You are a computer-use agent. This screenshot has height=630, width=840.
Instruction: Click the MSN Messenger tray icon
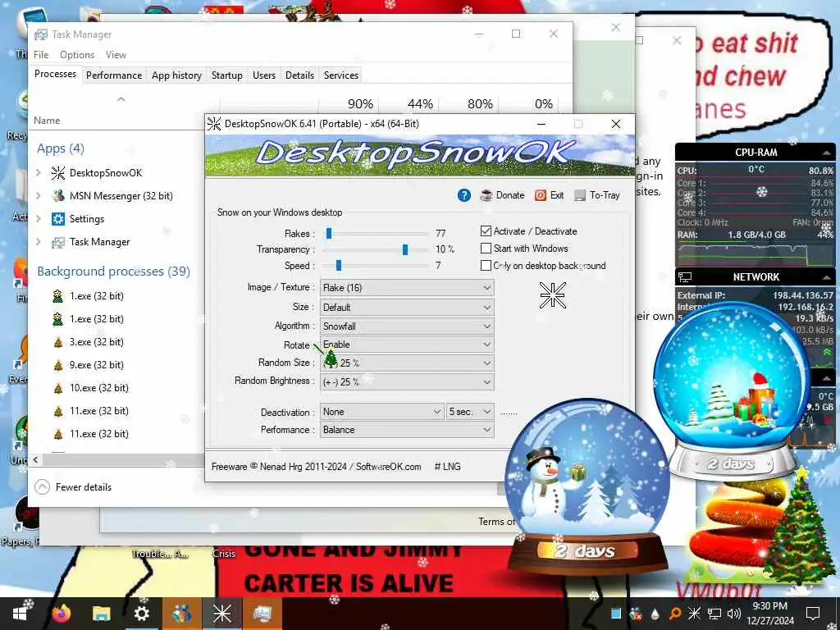pos(636,614)
